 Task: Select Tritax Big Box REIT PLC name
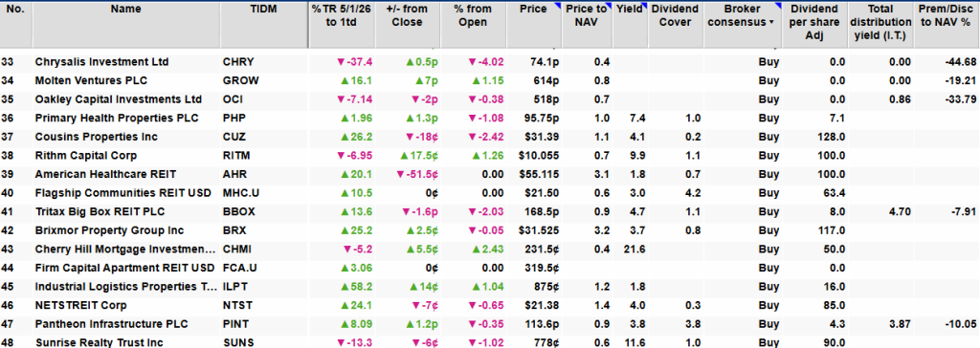tap(100, 212)
